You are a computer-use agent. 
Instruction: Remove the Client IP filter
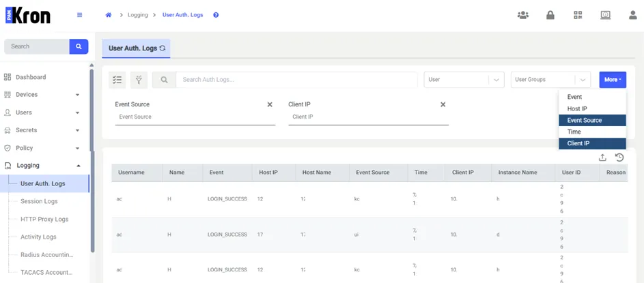(443, 104)
